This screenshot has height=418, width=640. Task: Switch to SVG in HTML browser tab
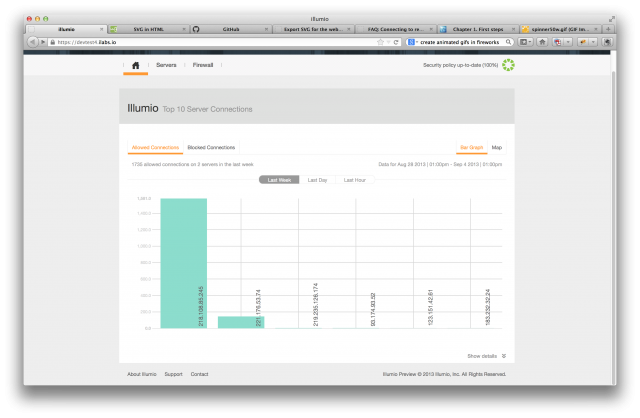(x=149, y=29)
